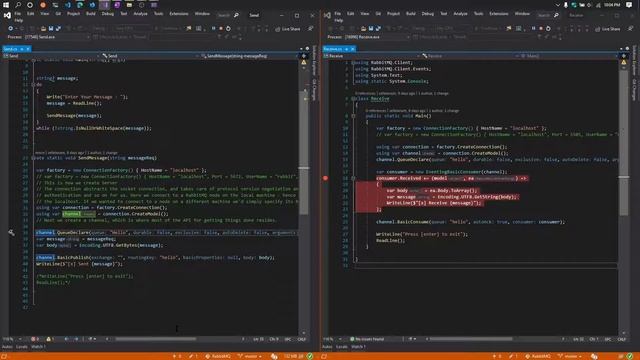The width and height of the screenshot is (640, 360).
Task: Click screwdriver quick actions icon in Send.cs margin
Action: pyautogui.click(x=11, y=233)
